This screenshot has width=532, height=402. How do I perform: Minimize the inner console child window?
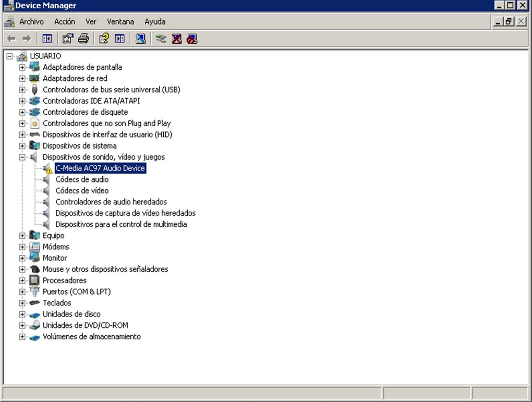(x=498, y=22)
